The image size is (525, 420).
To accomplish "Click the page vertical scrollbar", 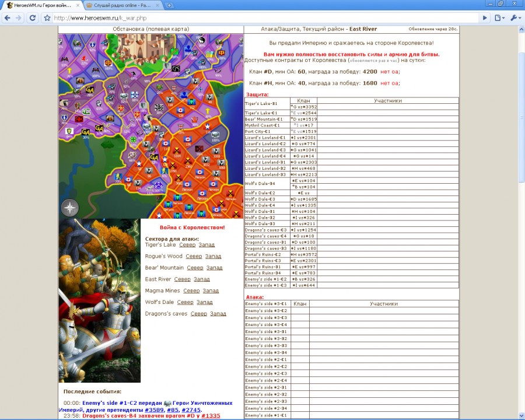I will (521, 117).
